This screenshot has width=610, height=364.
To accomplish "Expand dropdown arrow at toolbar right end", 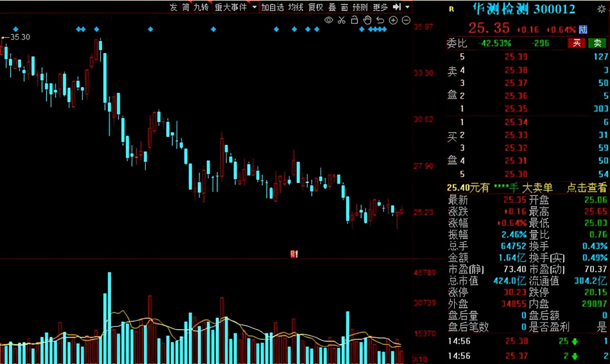I will pos(407,7).
